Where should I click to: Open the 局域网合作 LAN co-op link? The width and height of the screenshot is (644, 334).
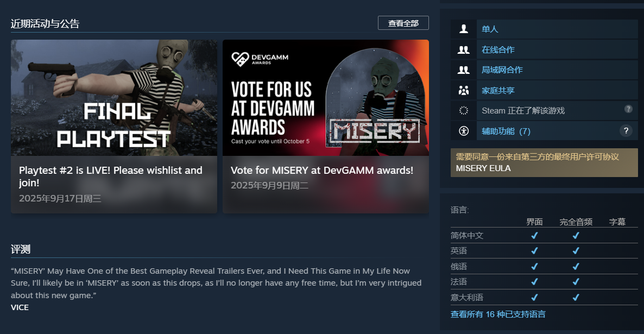click(502, 70)
